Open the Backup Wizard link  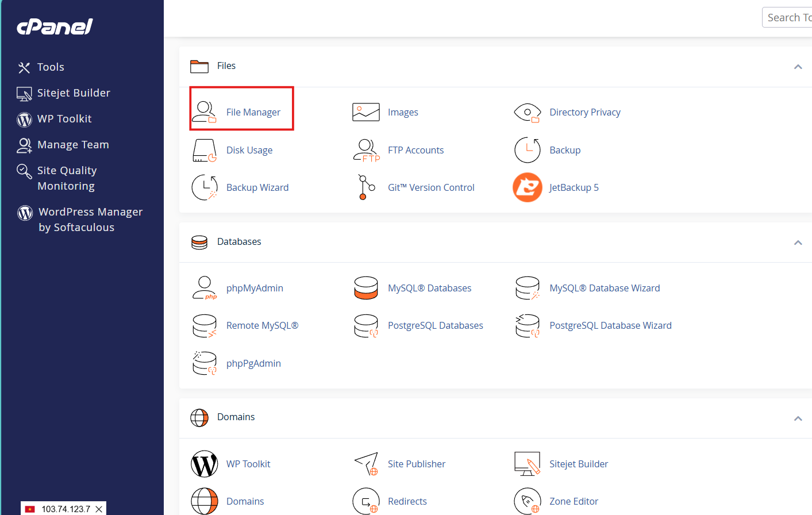point(257,187)
